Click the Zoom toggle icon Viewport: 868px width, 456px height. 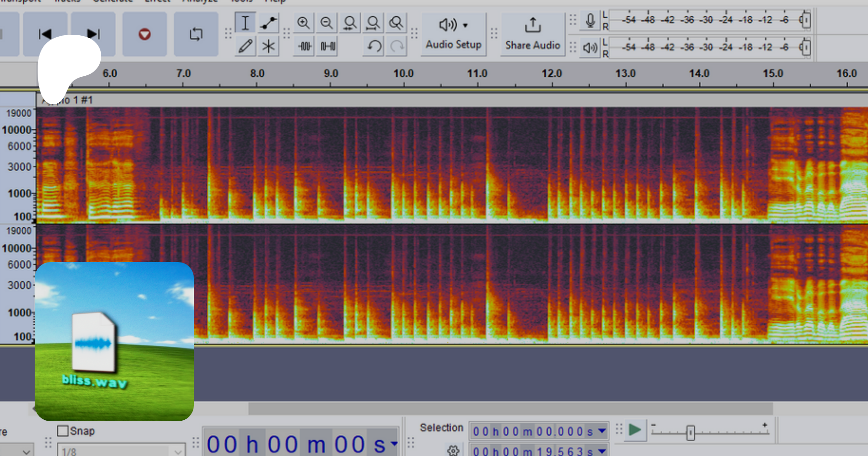click(x=396, y=23)
